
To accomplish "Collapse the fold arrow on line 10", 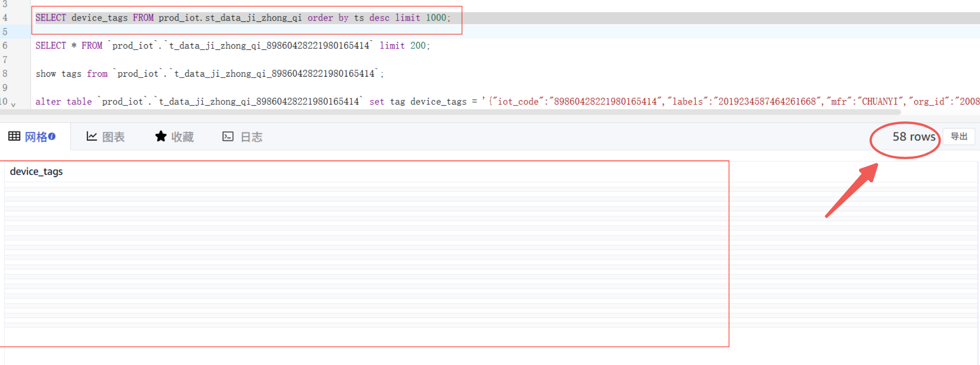I will pos(13,105).
